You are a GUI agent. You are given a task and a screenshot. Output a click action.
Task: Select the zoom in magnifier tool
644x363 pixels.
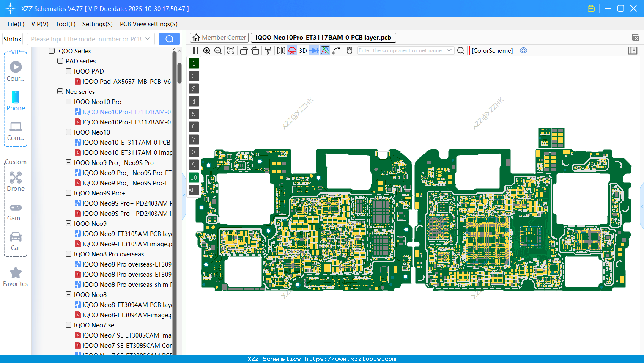point(207,50)
